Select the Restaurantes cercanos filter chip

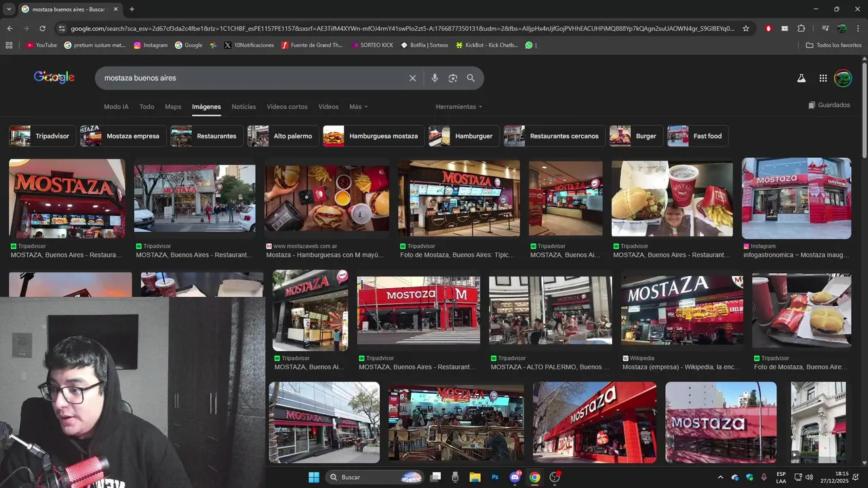553,136
